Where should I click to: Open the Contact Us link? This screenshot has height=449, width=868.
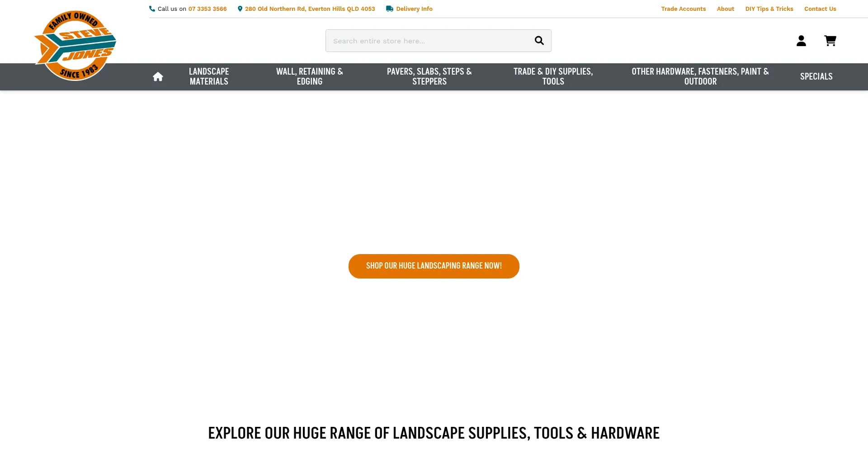[820, 9]
